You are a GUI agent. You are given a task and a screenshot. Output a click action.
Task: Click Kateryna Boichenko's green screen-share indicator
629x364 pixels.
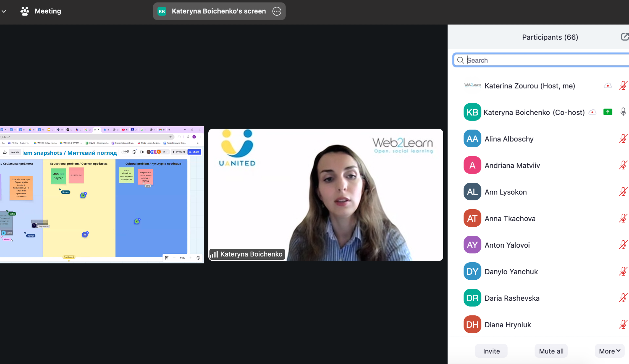(x=607, y=112)
